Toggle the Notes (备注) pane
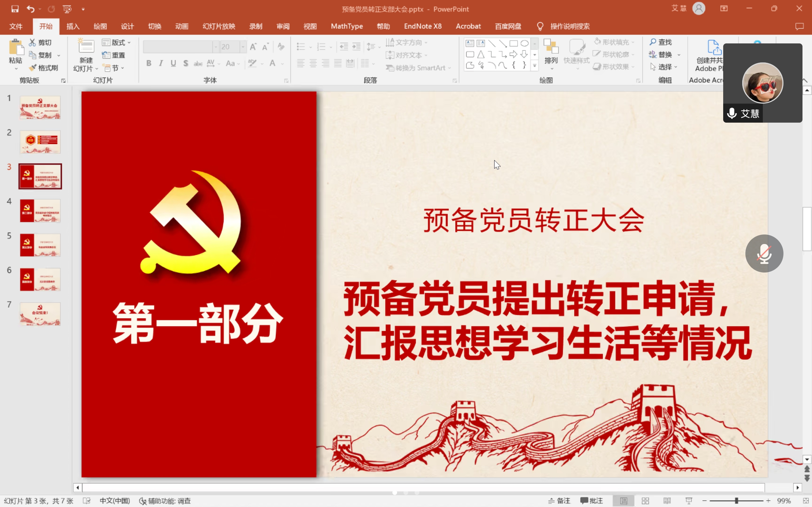Viewport: 812px width, 507px height. pos(559,501)
